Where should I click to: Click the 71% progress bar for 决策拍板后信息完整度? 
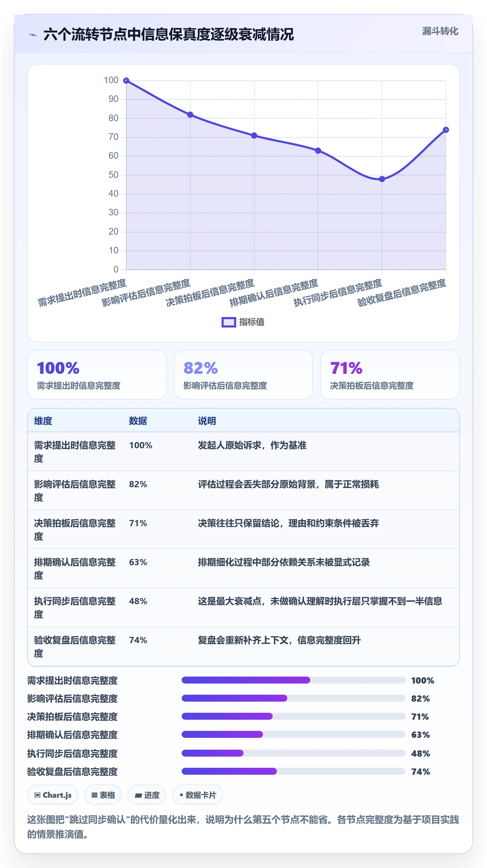[x=294, y=716]
